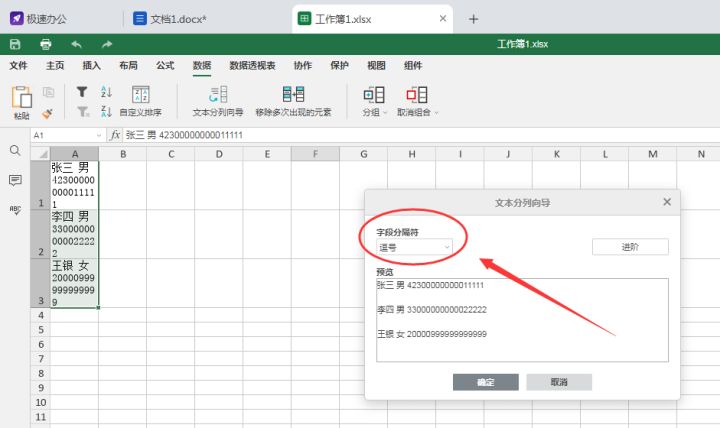Switch to 主页 ribbon tab
The height and width of the screenshot is (428, 720).
(55, 66)
